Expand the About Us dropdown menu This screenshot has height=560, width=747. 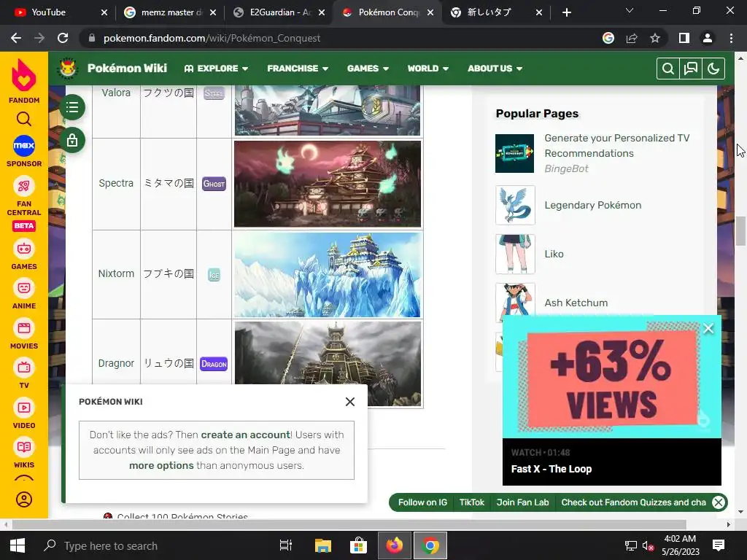coord(495,69)
